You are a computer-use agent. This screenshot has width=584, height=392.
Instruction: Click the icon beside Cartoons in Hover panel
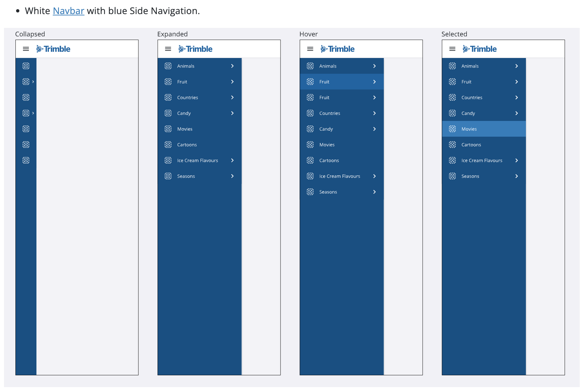point(310,161)
